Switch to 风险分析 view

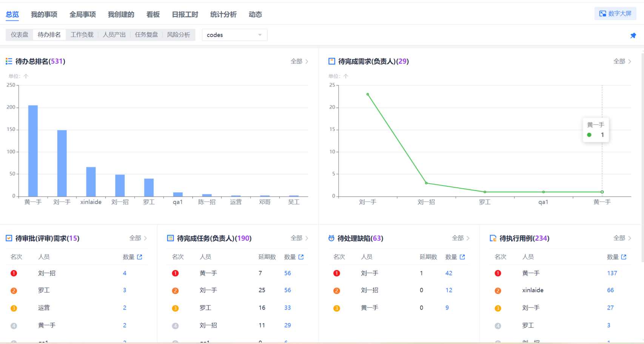[x=179, y=35]
